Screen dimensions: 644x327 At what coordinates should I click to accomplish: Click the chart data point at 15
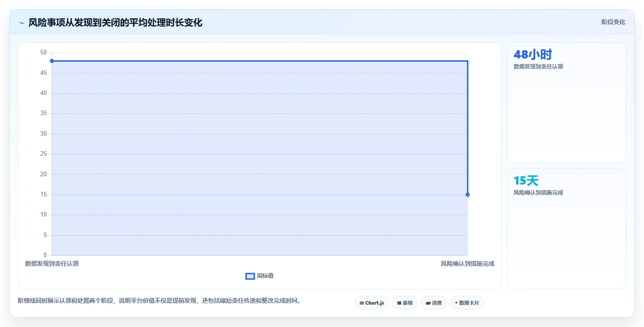tap(467, 195)
